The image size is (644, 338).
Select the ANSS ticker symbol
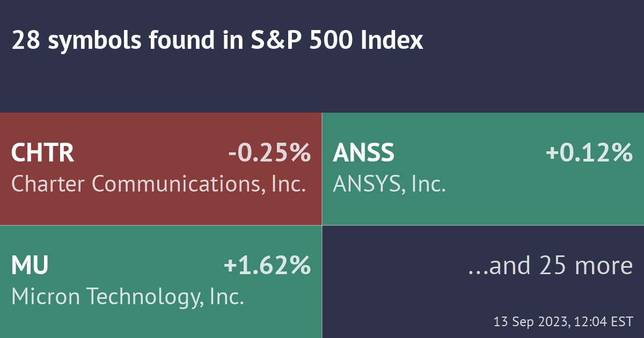[363, 153]
